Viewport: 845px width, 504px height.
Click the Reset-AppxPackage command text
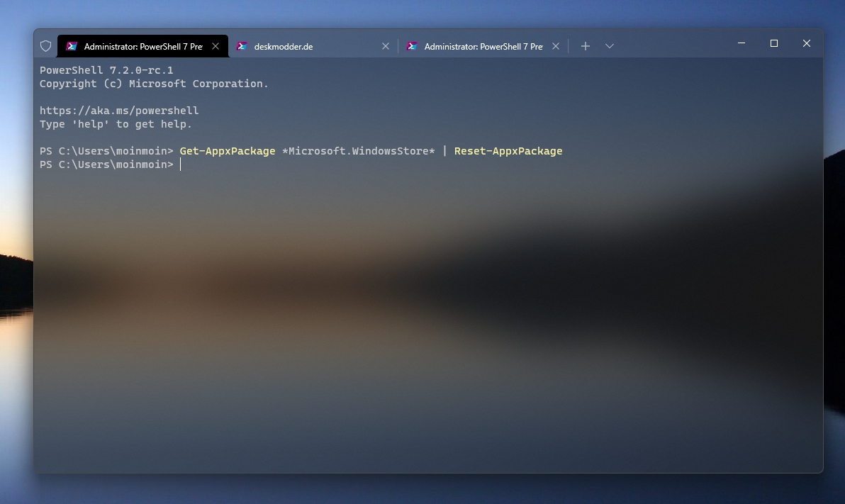(x=508, y=151)
